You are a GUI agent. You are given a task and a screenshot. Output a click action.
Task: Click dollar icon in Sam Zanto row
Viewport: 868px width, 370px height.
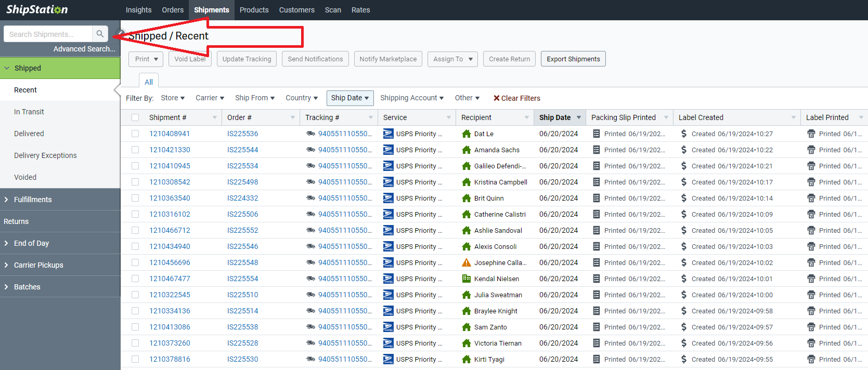pyautogui.click(x=684, y=327)
